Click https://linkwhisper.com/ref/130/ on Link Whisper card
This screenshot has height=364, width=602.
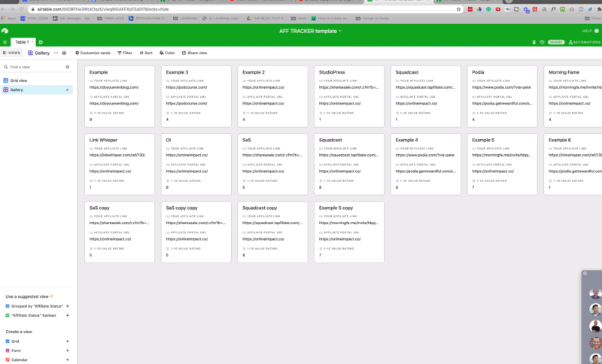pyautogui.click(x=117, y=156)
